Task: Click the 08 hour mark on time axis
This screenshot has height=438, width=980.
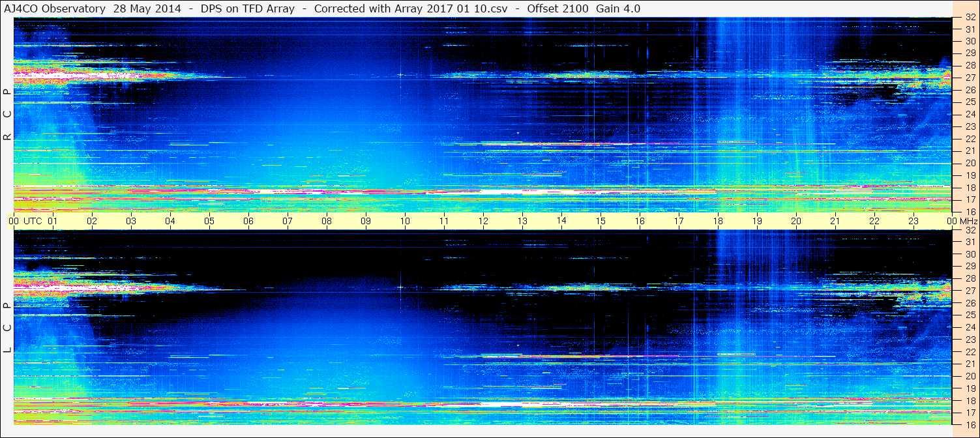Action: pyautogui.click(x=327, y=221)
